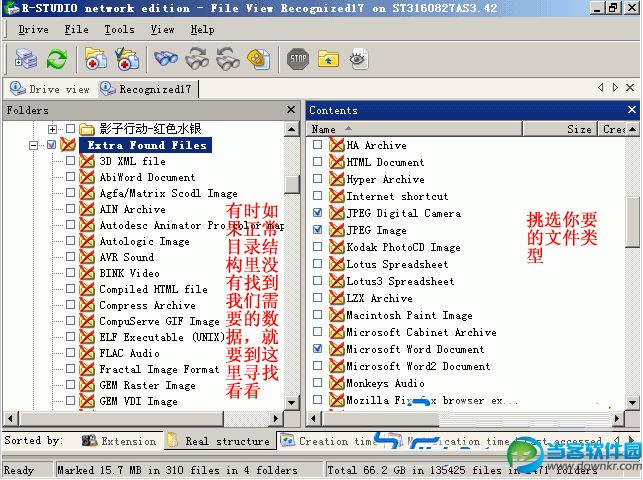Select Internet shortcut in Contents list
The width and height of the screenshot is (643, 480).
tap(397, 196)
